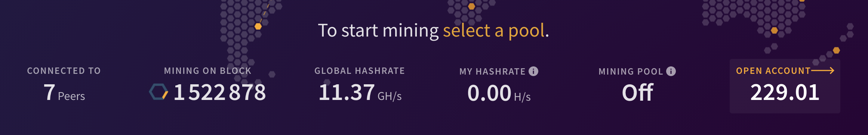Click the account balance 229.01
The width and height of the screenshot is (868, 135).
785,92
